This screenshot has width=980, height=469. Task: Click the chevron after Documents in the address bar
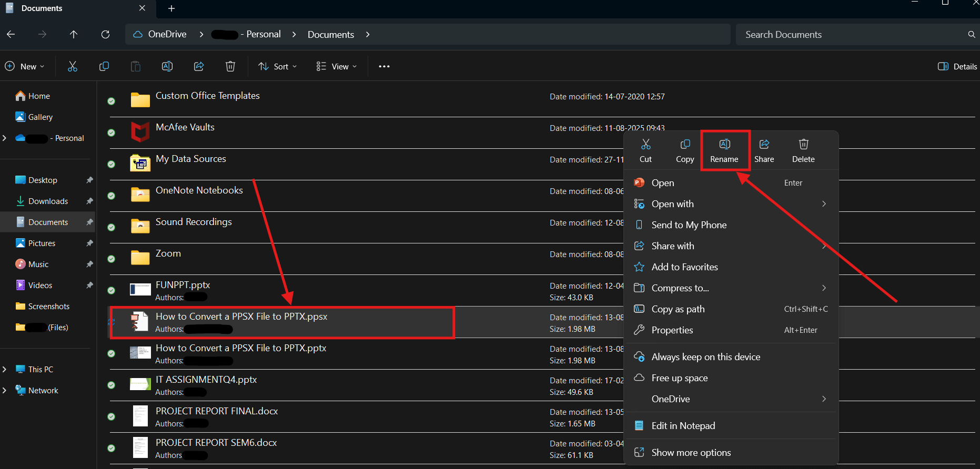click(368, 34)
